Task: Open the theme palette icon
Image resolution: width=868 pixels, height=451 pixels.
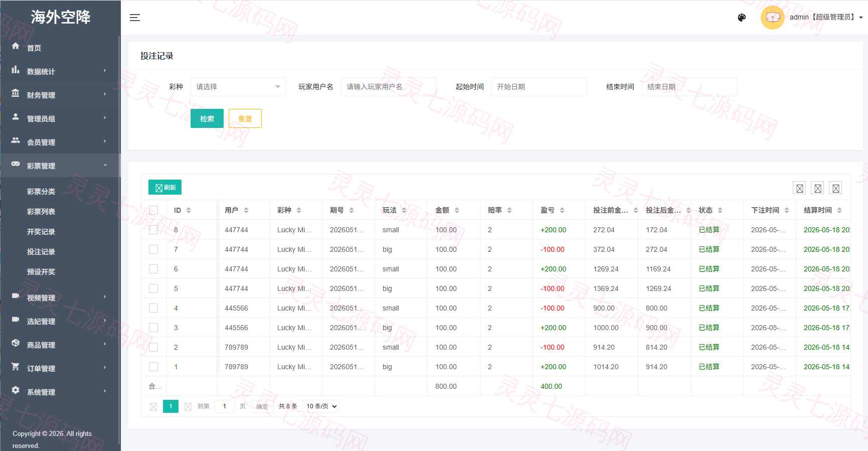Action: click(x=742, y=18)
